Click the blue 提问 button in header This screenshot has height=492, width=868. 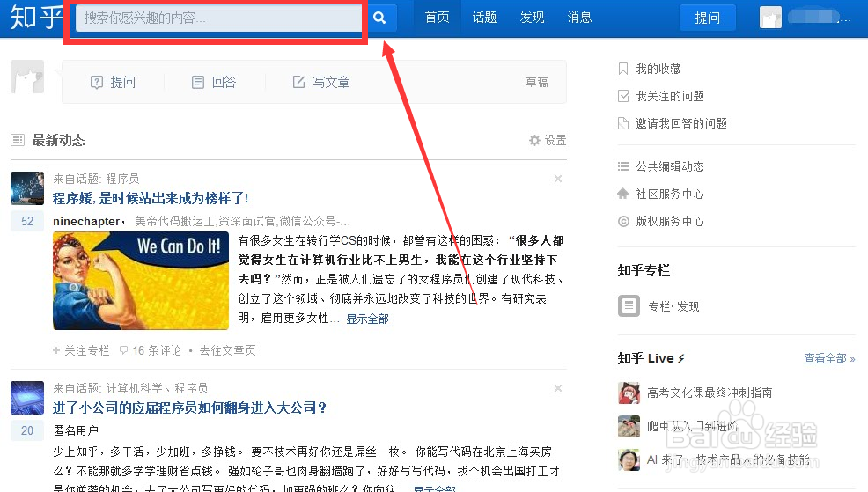click(x=708, y=18)
